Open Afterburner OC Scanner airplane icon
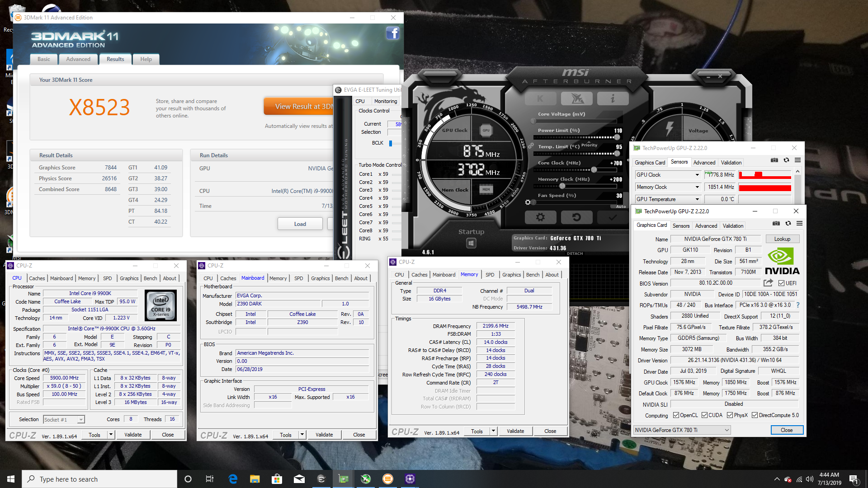 point(576,99)
